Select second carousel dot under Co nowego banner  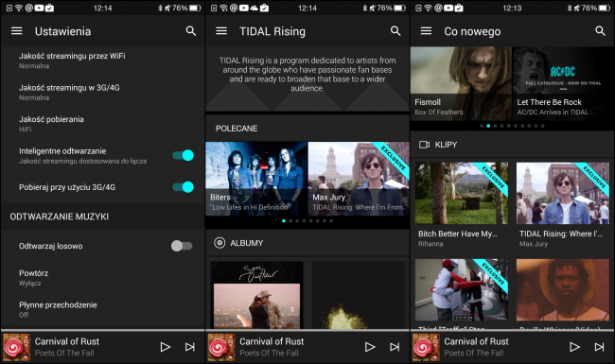(488, 126)
